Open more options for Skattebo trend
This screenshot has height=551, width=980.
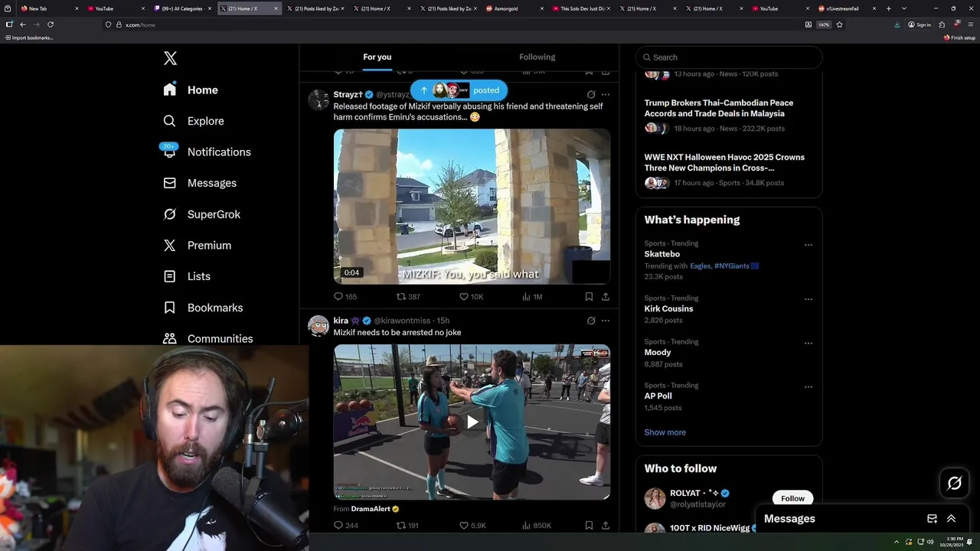point(808,245)
